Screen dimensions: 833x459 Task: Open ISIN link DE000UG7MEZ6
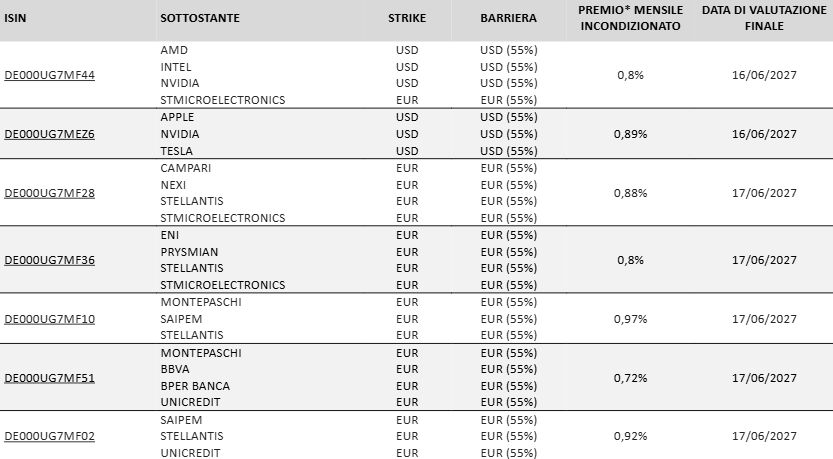pyautogui.click(x=50, y=134)
